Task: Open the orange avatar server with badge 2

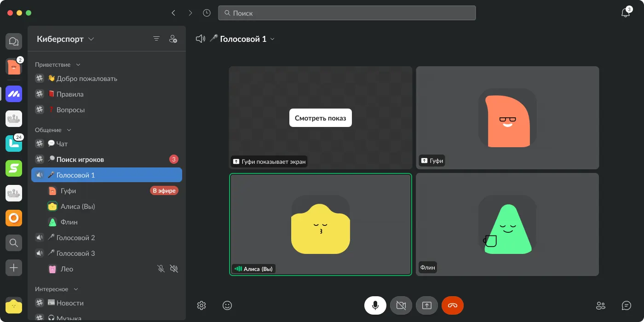Action: coord(14,67)
